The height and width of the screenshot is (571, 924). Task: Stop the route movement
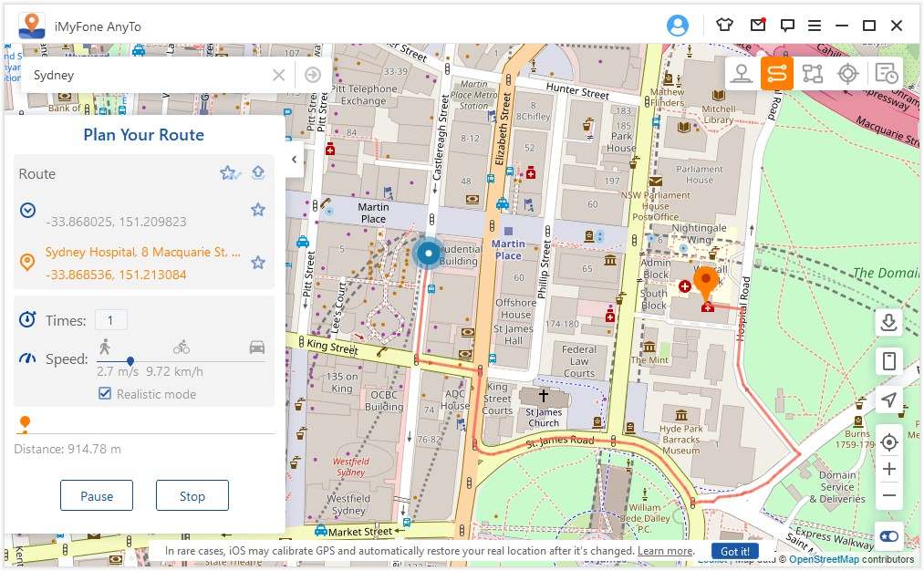tap(192, 495)
